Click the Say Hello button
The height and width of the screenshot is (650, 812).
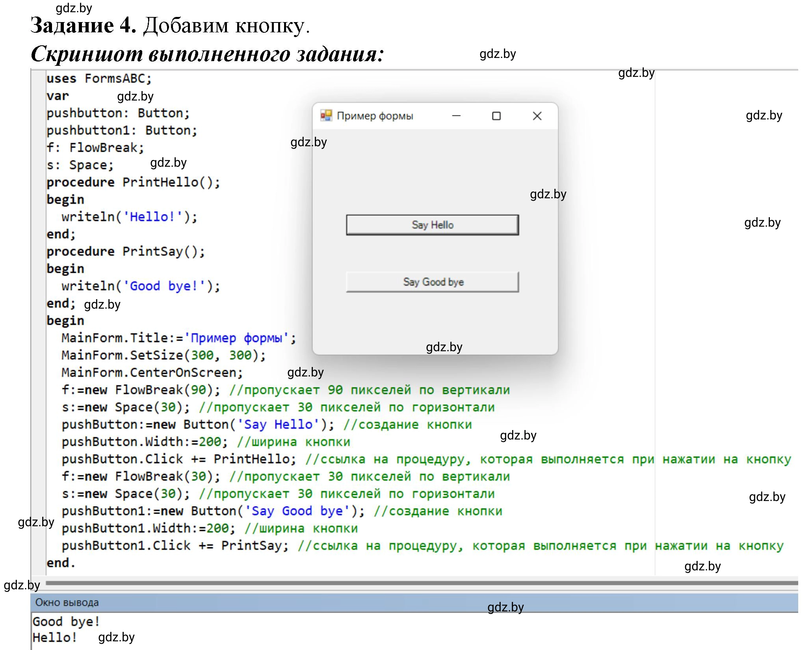coord(432,225)
